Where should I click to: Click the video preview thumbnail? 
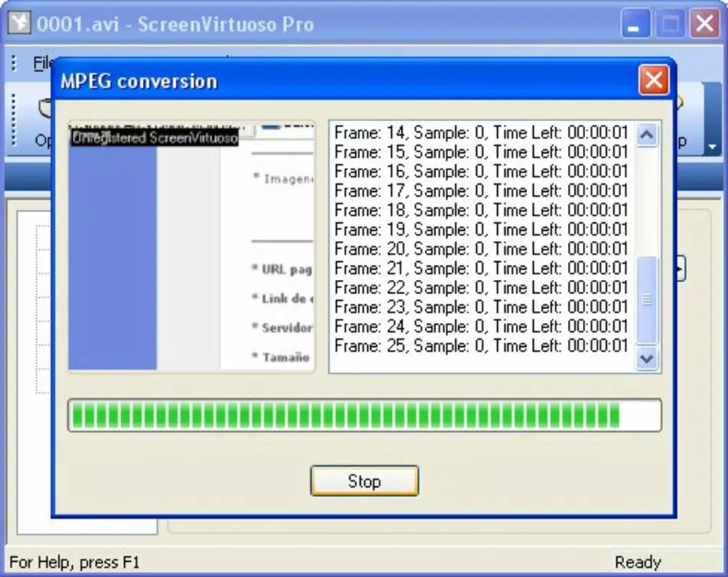pyautogui.click(x=191, y=246)
